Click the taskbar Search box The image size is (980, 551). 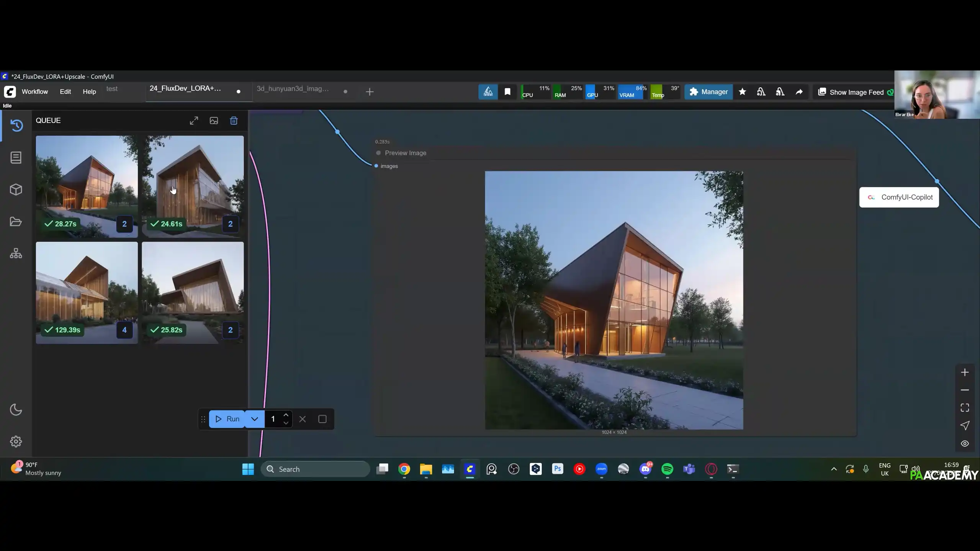click(316, 469)
